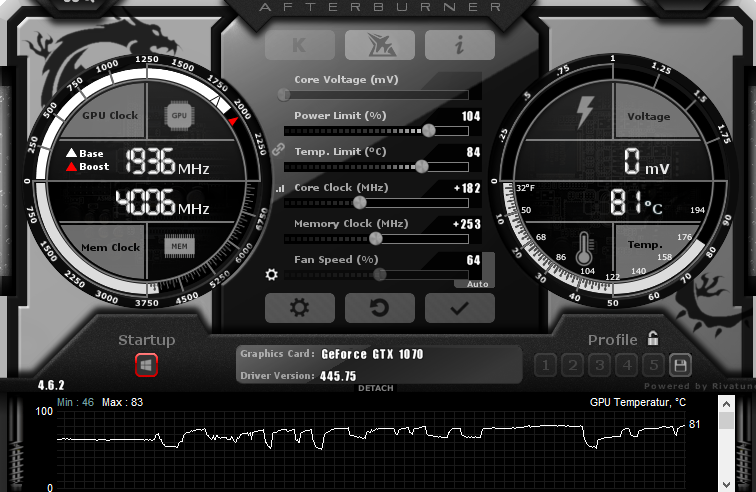Open settings with the large gear button
Screen dimensions: 756x492
pyautogui.click(x=299, y=307)
